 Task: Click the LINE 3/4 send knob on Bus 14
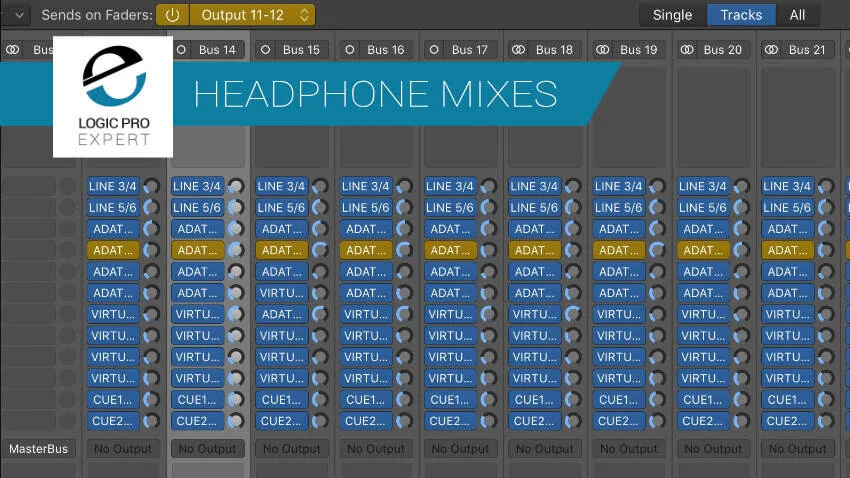(x=236, y=186)
